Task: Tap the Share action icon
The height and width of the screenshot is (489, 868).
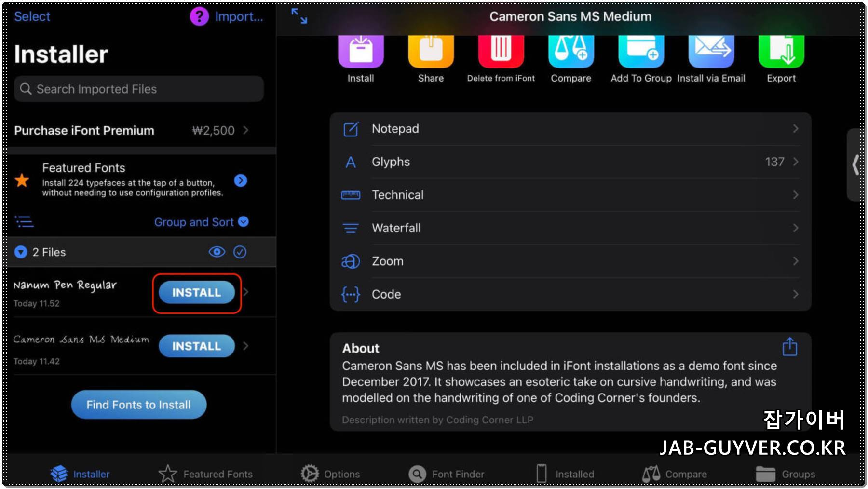Action: [x=431, y=51]
